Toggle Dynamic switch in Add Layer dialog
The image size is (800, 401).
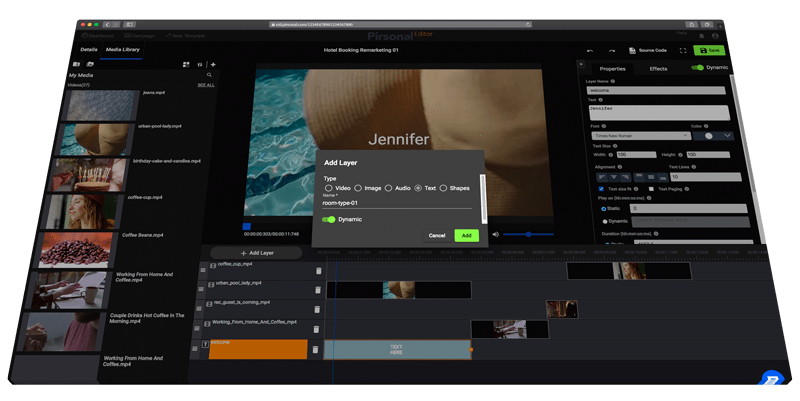328,219
